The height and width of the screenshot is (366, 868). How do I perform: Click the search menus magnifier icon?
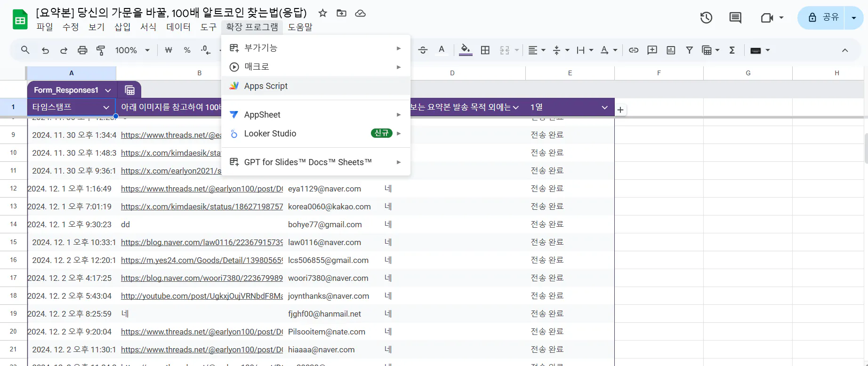click(x=25, y=50)
